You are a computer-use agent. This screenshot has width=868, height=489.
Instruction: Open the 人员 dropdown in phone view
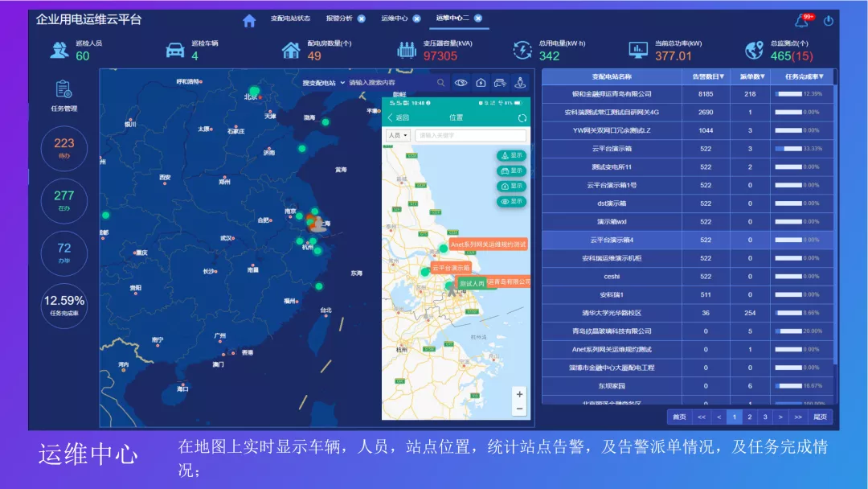[x=398, y=135]
